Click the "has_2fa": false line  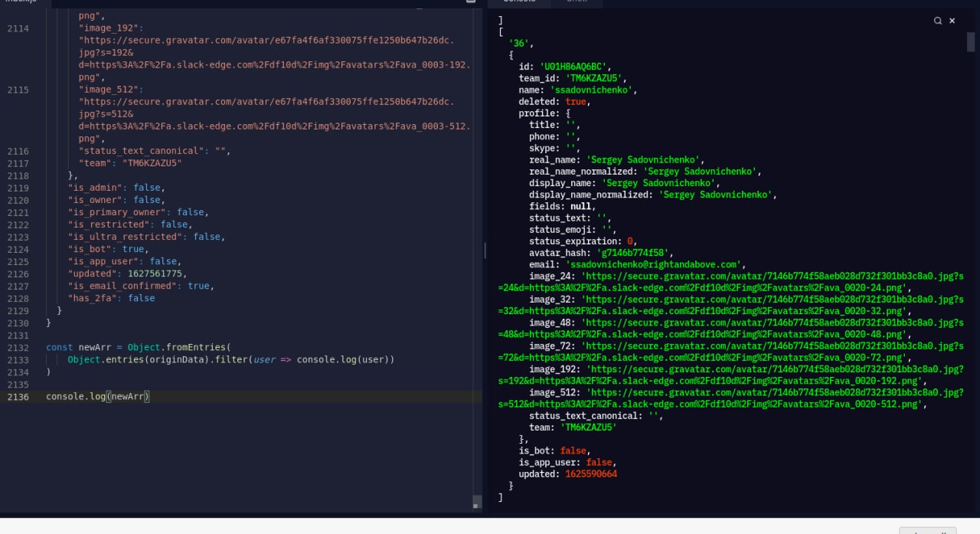pos(111,298)
